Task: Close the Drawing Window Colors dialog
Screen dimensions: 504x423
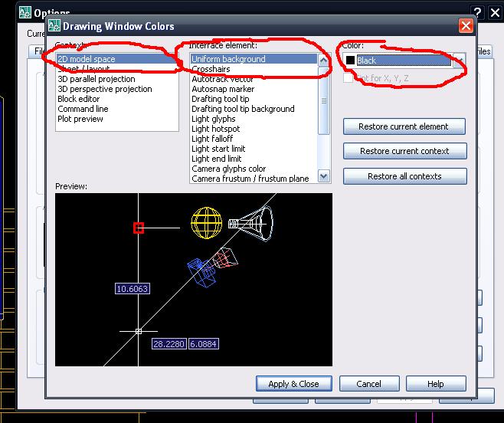Action: 466,26
